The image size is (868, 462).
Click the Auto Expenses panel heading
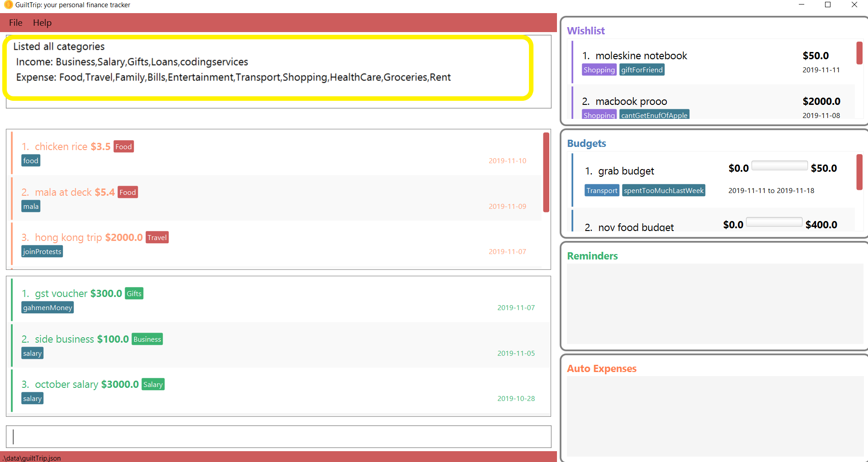coord(602,368)
